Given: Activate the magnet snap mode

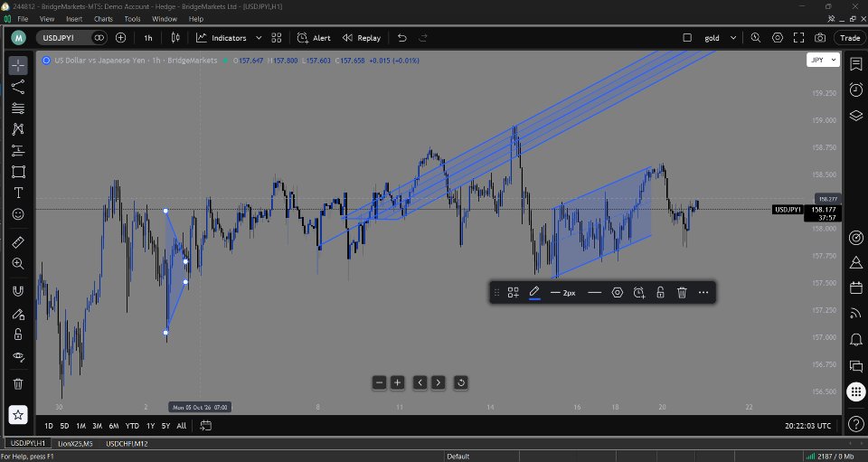Looking at the screenshot, I should [x=18, y=292].
